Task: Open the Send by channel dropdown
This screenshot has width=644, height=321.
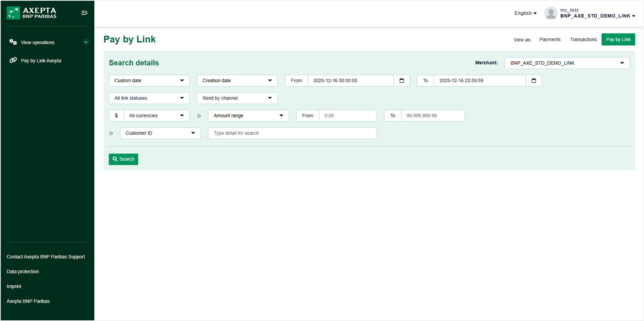Action: [237, 98]
